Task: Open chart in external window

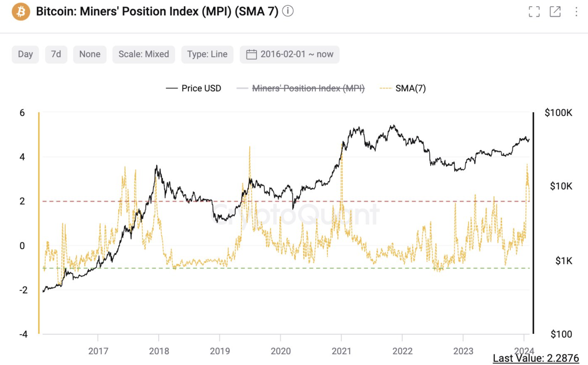Action: [555, 12]
